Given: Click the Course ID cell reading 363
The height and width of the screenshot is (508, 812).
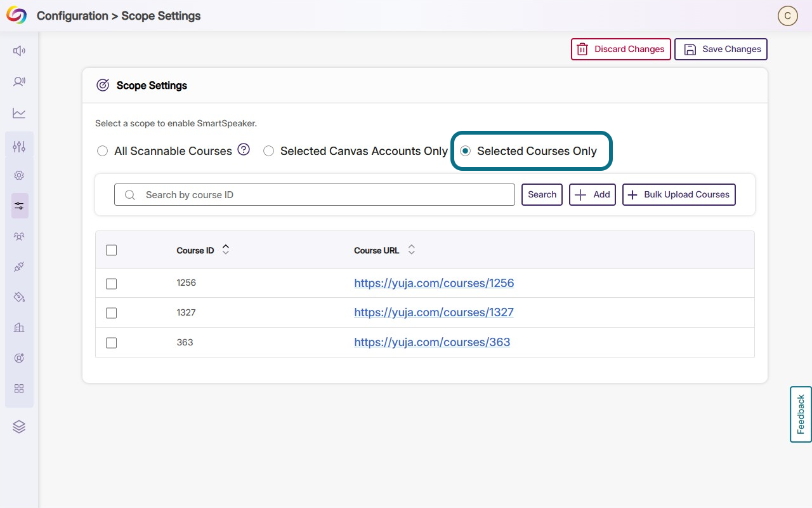Looking at the screenshot, I should tap(185, 342).
